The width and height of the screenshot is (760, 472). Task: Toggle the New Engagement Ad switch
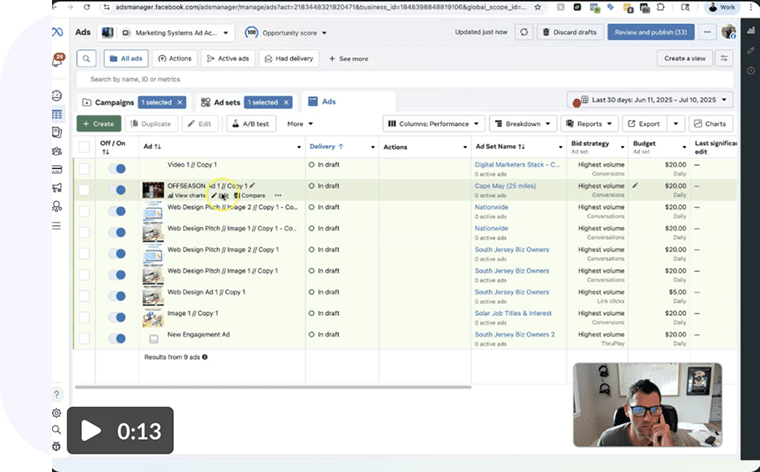coord(119,335)
